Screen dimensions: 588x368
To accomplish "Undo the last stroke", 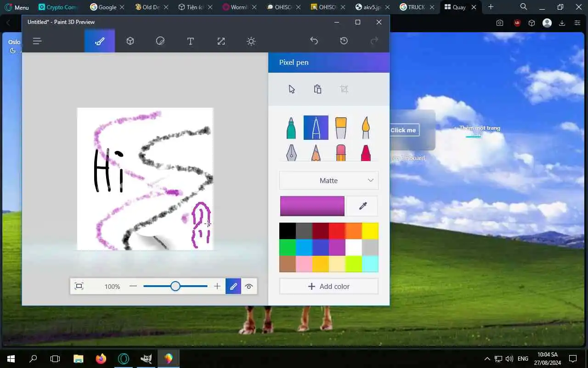I will point(314,41).
